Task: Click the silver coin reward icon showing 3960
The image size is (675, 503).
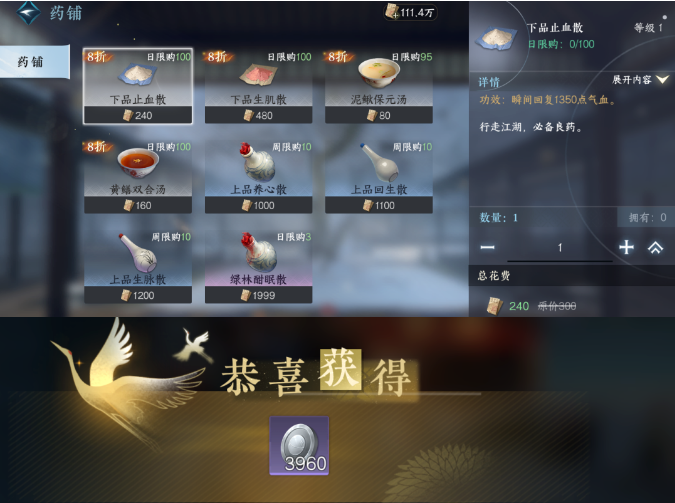Action: point(299,446)
